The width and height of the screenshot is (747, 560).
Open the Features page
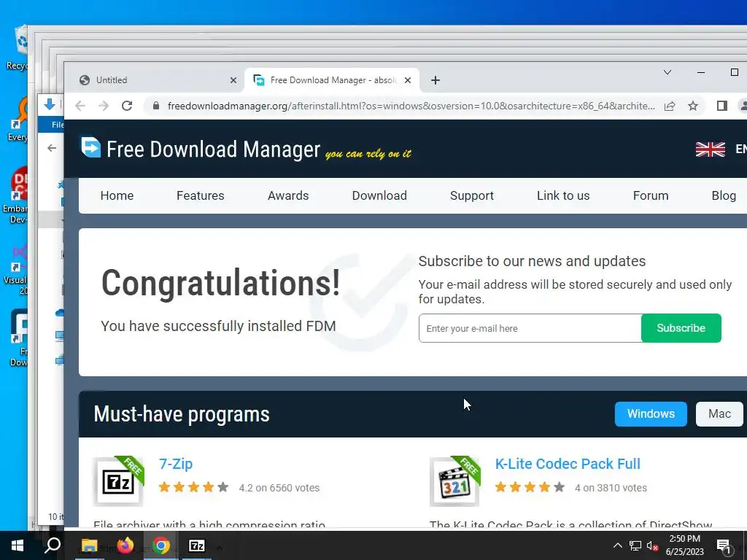click(x=200, y=195)
